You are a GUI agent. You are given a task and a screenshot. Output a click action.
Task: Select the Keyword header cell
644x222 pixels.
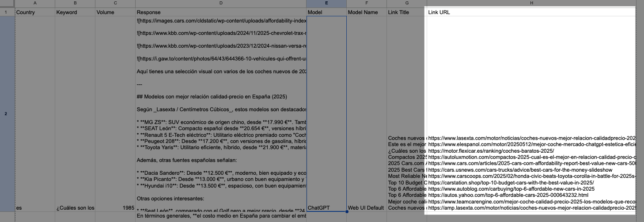[x=75, y=12]
